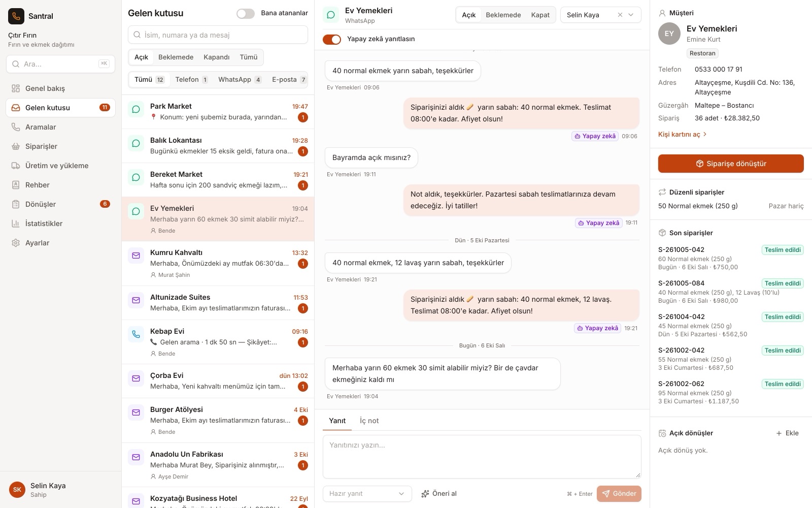Screen dimensions: 812x508
Task: Set conversation status to Beklemede
Action: pos(503,15)
